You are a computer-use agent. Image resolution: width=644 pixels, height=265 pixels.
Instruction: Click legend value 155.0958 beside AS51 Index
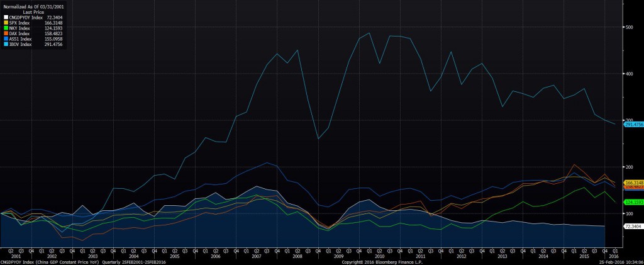[52, 38]
